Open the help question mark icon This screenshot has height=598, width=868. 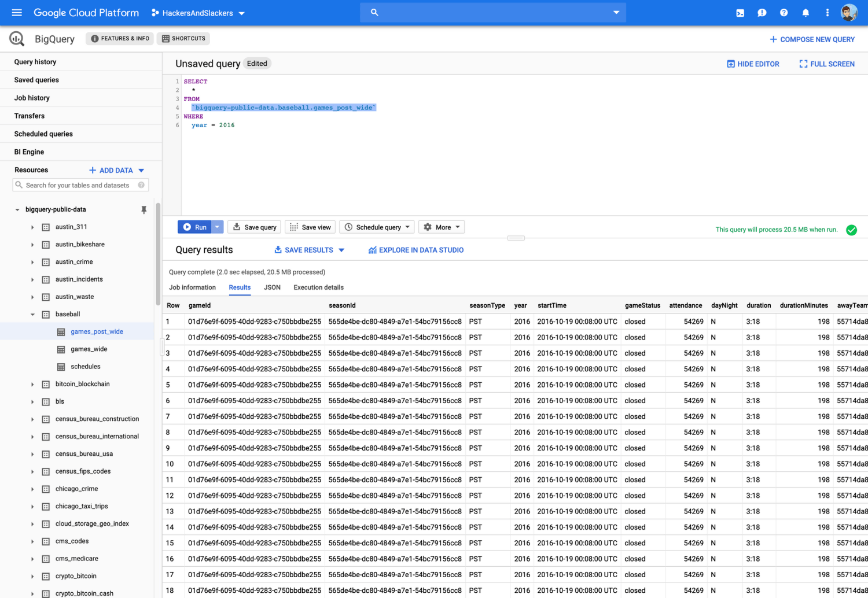point(784,13)
